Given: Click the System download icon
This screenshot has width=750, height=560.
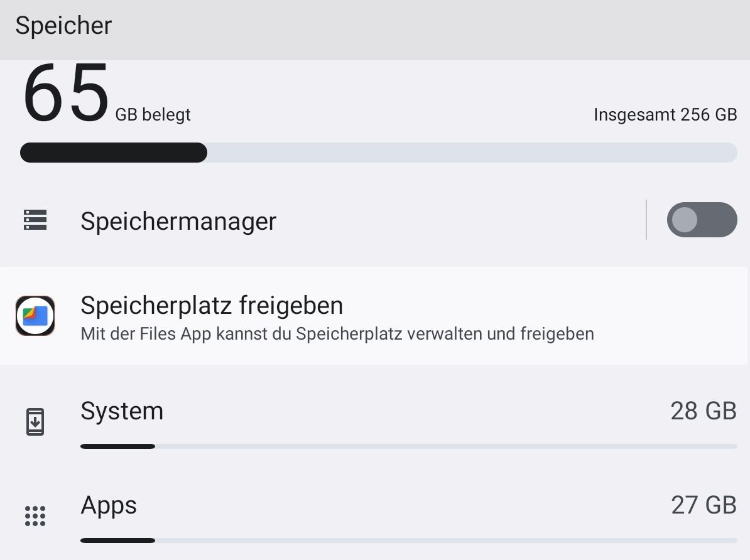Looking at the screenshot, I should (35, 422).
